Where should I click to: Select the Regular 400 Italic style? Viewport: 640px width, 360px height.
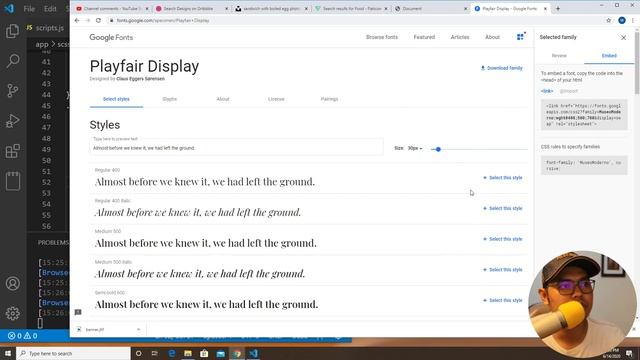pyautogui.click(x=502, y=208)
